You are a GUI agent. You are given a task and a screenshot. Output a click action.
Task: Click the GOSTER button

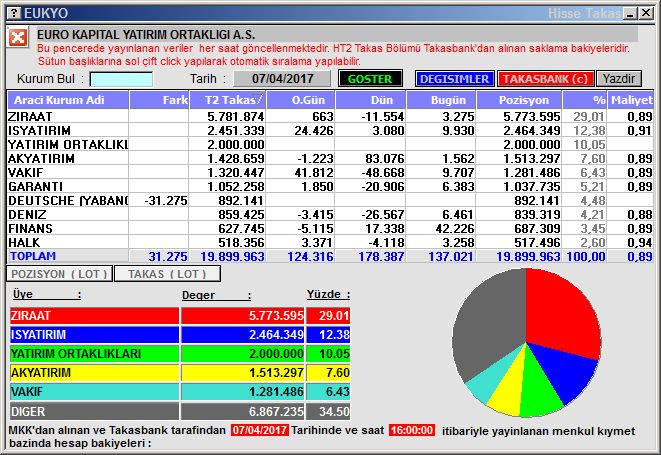click(x=370, y=79)
